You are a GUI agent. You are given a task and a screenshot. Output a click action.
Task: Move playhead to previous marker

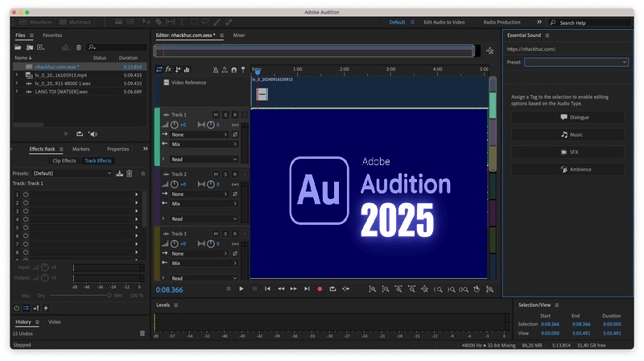pos(267,289)
